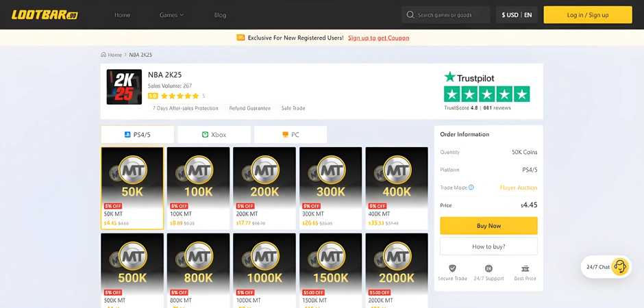This screenshot has height=308, width=644.
Task: Click the Sign up to get Coupon link
Action: 379,38
